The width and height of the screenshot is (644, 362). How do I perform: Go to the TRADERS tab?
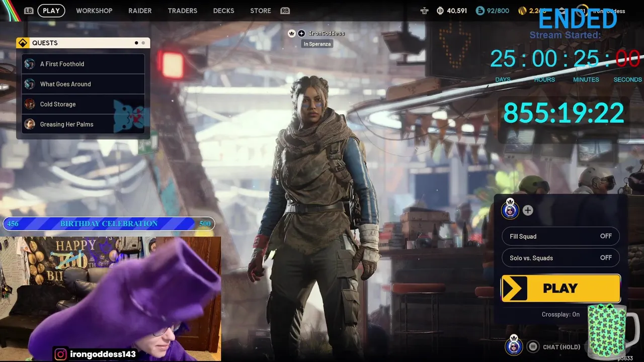click(182, 11)
